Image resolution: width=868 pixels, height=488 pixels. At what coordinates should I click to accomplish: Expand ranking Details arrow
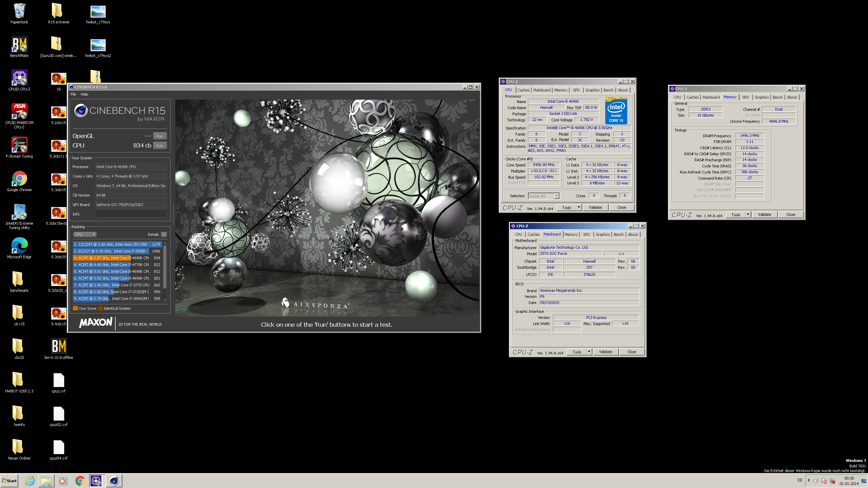(x=164, y=234)
